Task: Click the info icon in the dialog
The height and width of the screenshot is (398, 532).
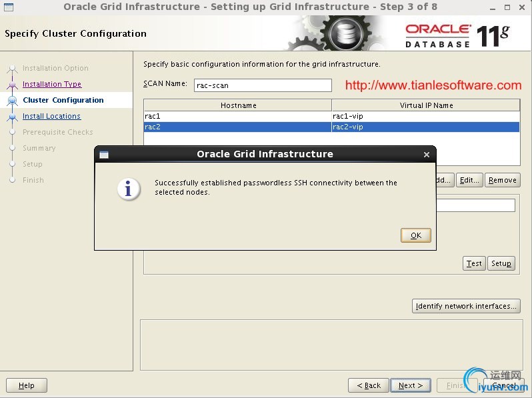Action: pos(129,189)
